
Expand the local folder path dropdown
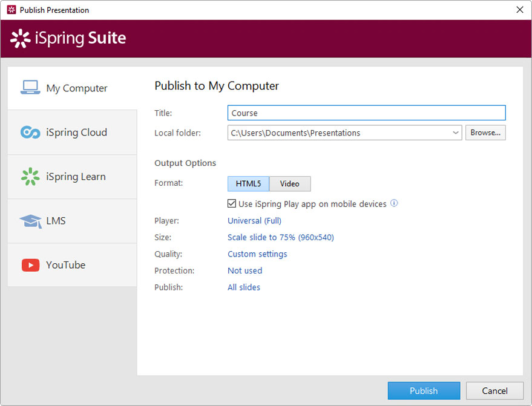click(x=457, y=133)
